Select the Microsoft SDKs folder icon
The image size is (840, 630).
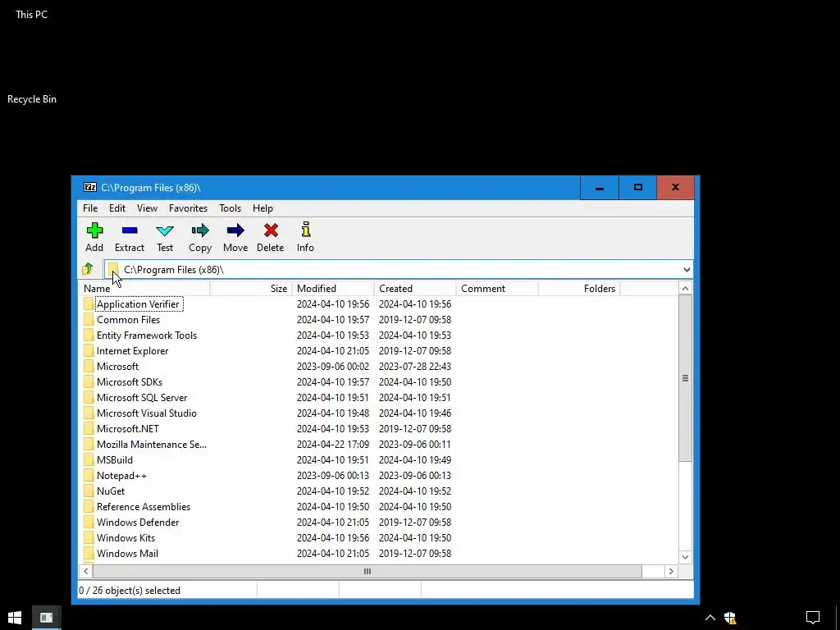click(89, 382)
